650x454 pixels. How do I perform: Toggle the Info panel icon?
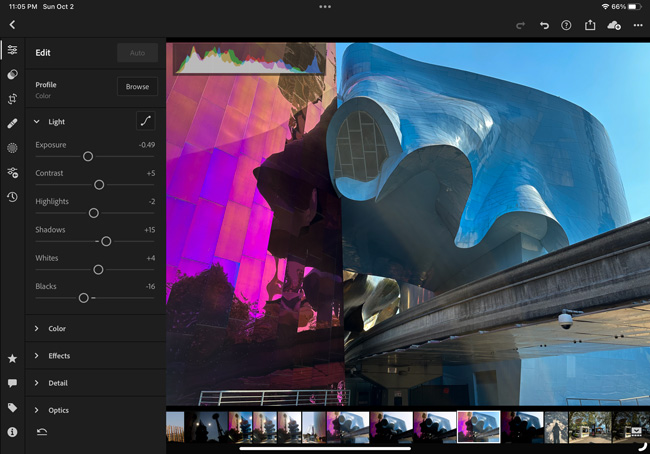[12, 432]
